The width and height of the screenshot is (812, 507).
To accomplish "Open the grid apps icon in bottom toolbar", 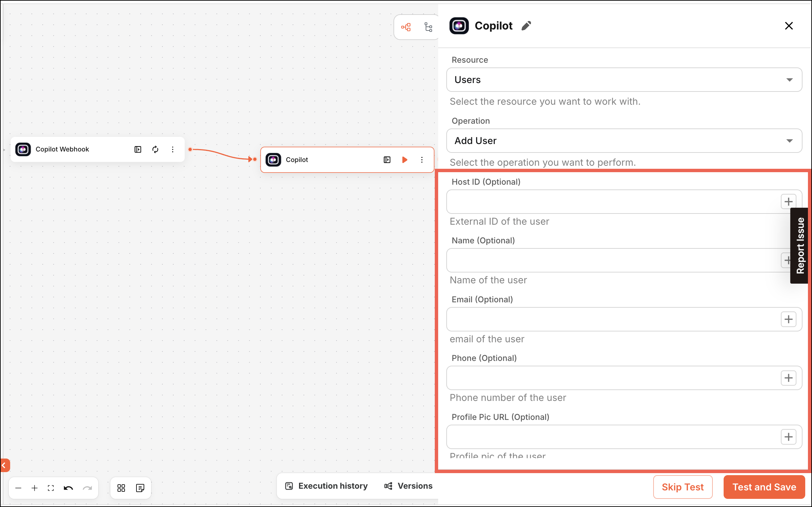I will click(121, 488).
